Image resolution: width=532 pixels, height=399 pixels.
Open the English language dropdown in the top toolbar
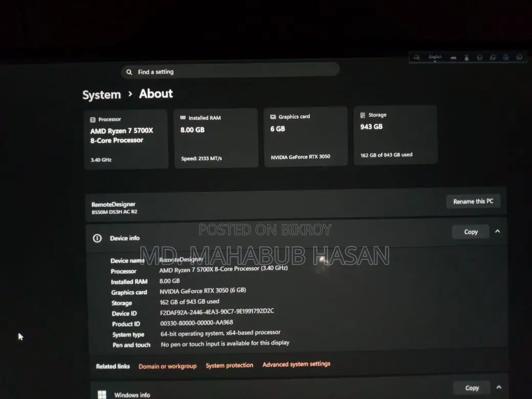(x=435, y=57)
